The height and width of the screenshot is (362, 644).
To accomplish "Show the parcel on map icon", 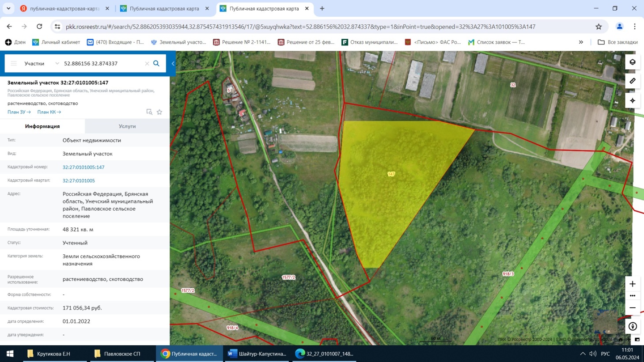I will (149, 112).
